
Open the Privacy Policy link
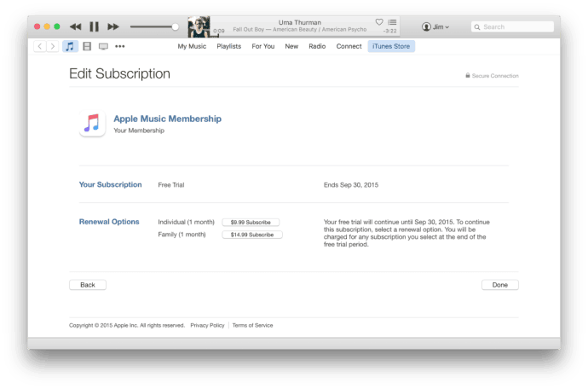(207, 325)
